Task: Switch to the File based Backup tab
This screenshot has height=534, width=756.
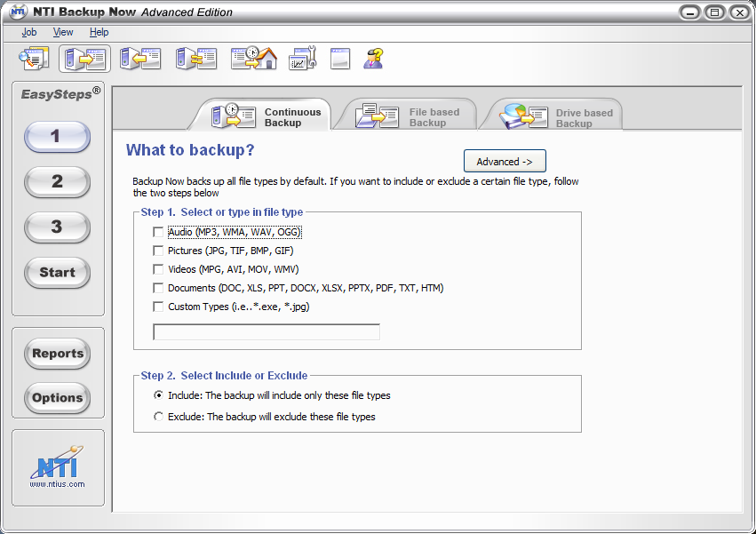Action: 405,116
